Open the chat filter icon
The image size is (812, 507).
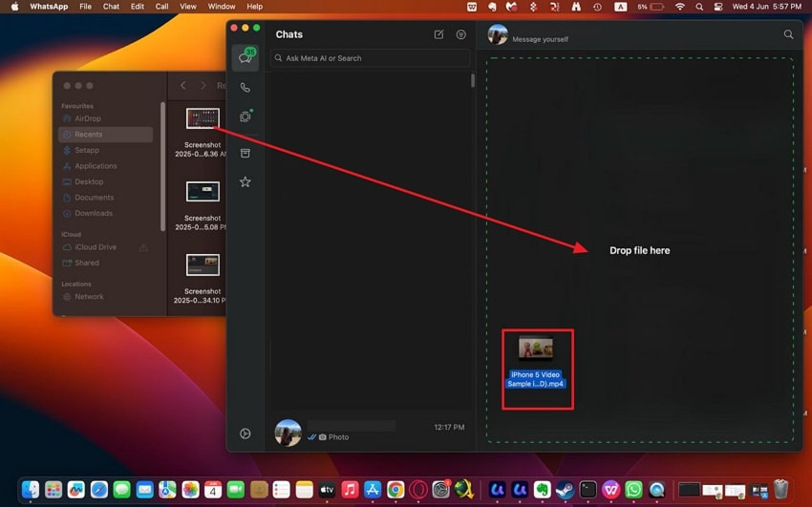click(460, 34)
